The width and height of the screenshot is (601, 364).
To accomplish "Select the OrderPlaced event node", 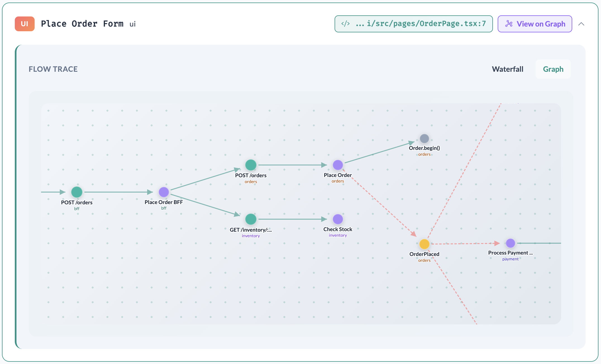I will pyautogui.click(x=424, y=244).
